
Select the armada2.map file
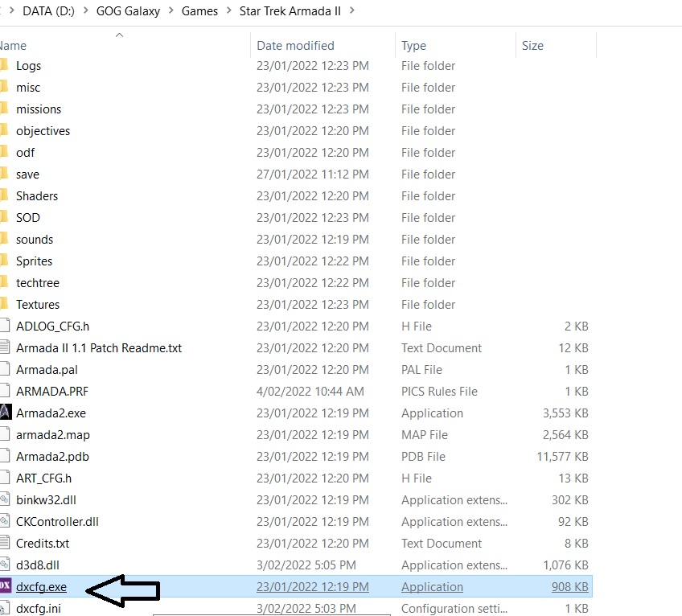coord(53,434)
